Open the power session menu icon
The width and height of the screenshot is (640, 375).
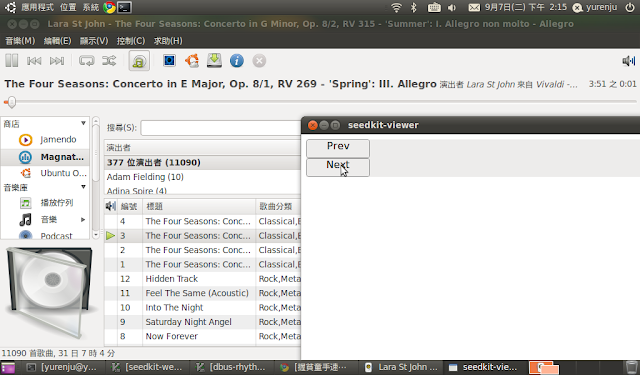coord(630,7)
